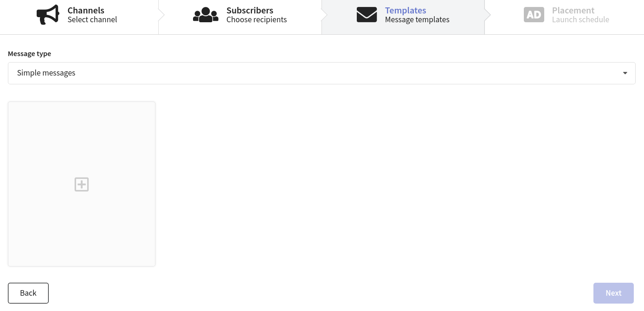Switch to the Subscribers step title

(250, 10)
